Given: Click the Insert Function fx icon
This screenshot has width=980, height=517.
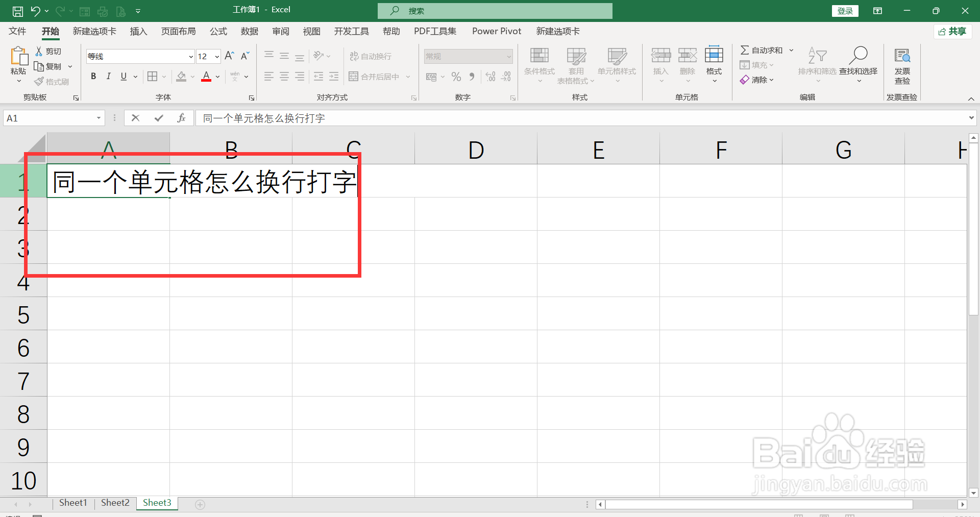Looking at the screenshot, I should tap(181, 118).
